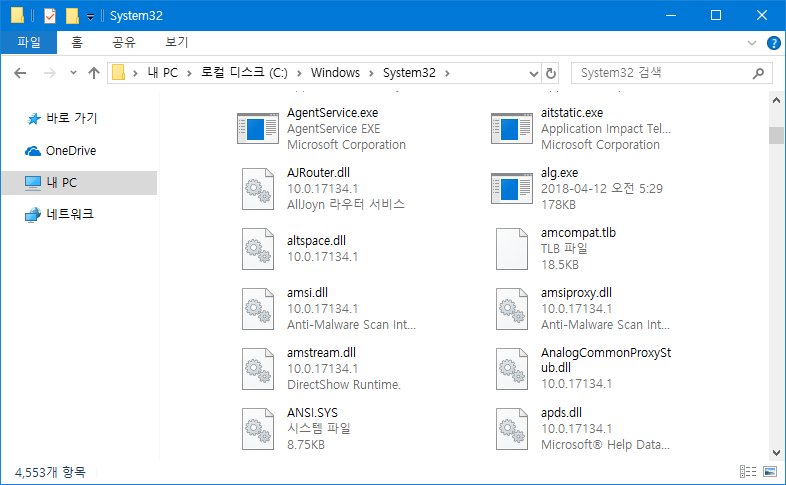The image size is (786, 485).
Task: Switch to large icons view layout
Action: 769,471
